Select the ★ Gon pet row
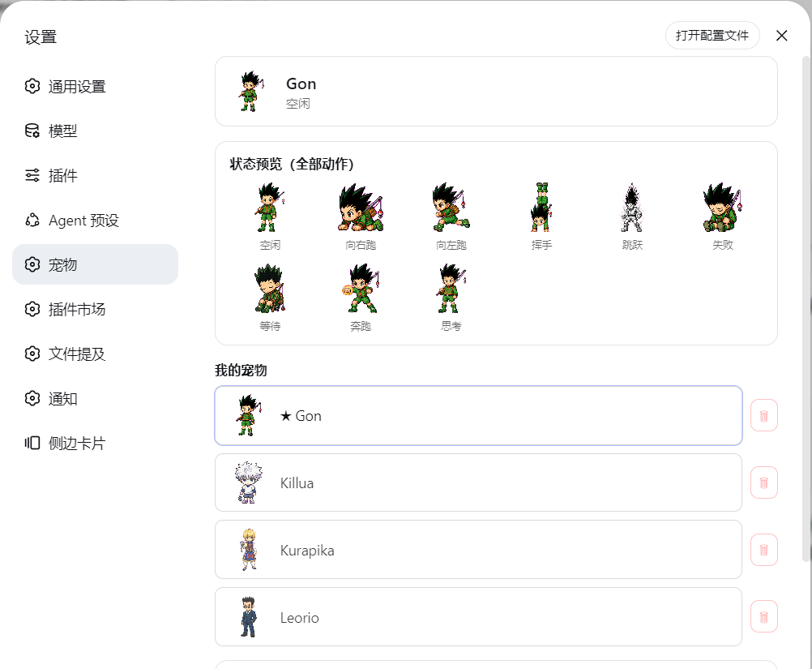This screenshot has height=669, width=812. click(x=478, y=416)
